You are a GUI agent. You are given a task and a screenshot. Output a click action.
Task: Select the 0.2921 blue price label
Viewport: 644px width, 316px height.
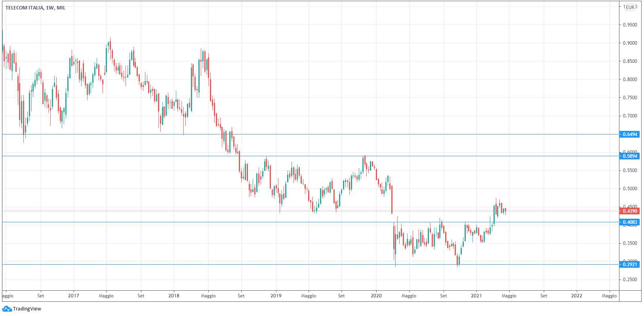pyautogui.click(x=630, y=264)
